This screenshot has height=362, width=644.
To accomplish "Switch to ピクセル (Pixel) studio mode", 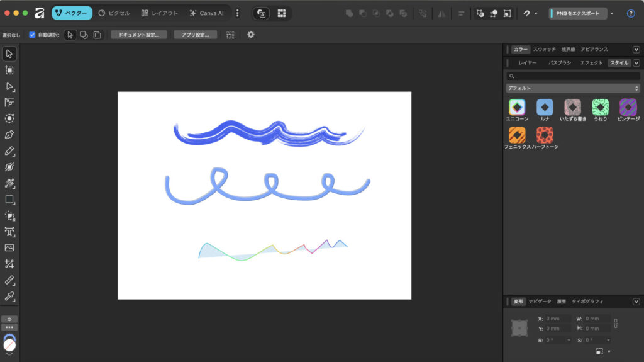I will tap(114, 13).
